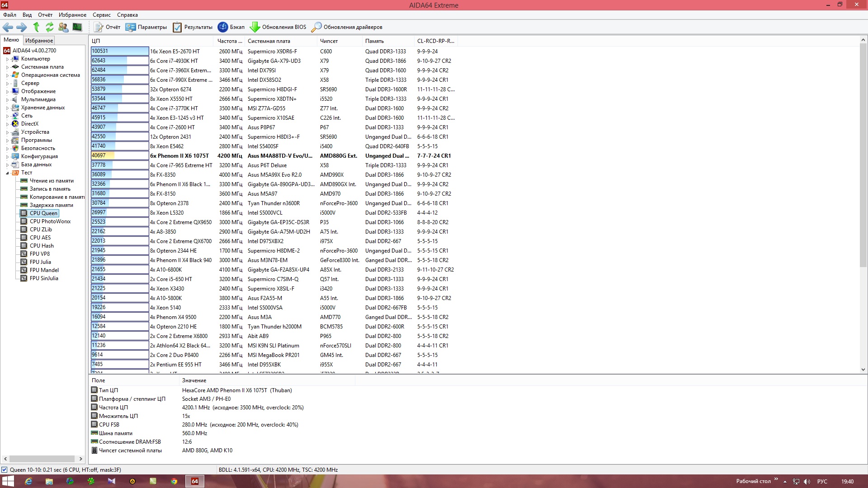This screenshot has height=488, width=868.
Task: Click the Бэкап toolbar icon
Action: coord(223,27)
